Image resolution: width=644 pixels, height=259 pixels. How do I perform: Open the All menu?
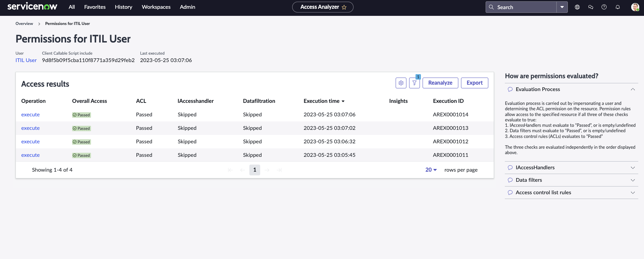click(x=72, y=7)
